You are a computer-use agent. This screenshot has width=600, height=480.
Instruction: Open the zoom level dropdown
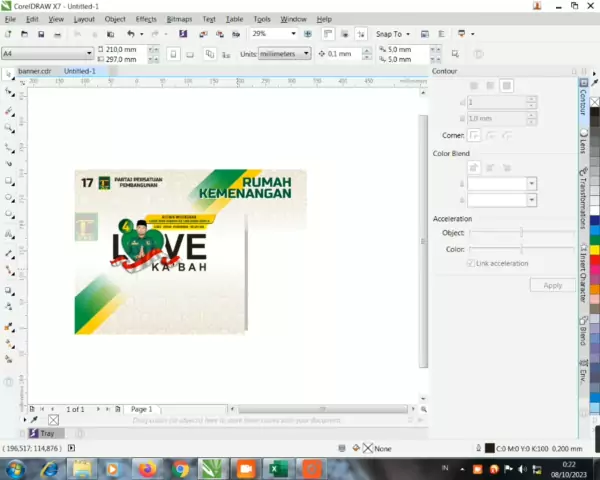pyautogui.click(x=292, y=34)
